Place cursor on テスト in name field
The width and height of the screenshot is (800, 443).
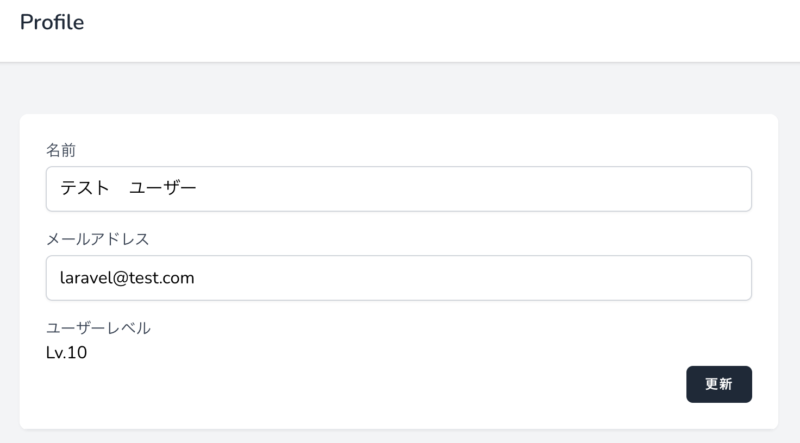[x=85, y=188]
